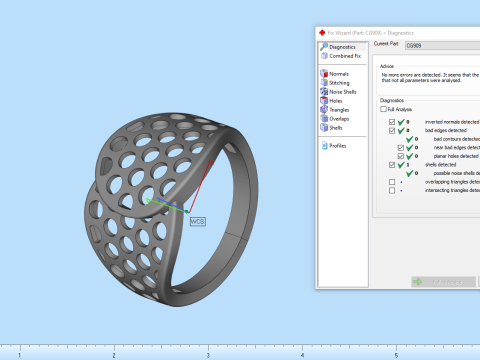Enable the intersecting triangles detected checkbox

[392, 190]
